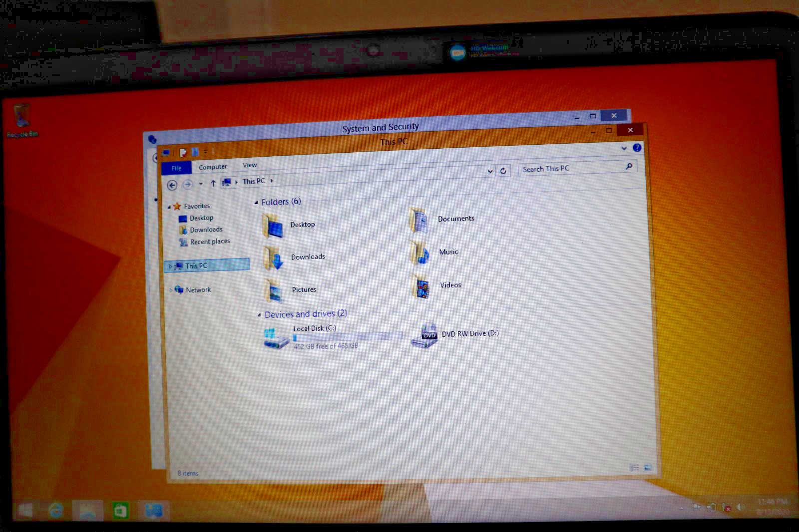Screen dimensions: 799x532
Task: Open Customize Quick Access Toolbar dropdown
Action: click(x=205, y=152)
